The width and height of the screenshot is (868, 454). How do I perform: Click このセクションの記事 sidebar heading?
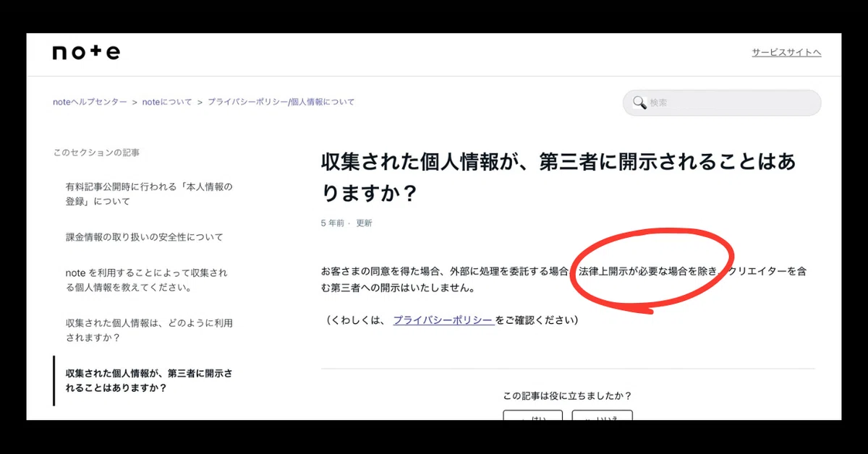coord(96,153)
